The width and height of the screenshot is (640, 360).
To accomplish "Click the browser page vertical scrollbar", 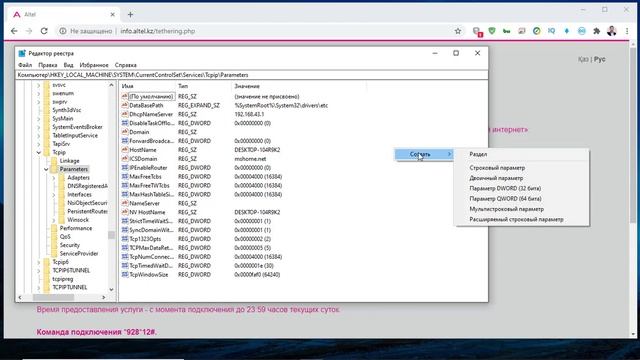I will [x=633, y=135].
